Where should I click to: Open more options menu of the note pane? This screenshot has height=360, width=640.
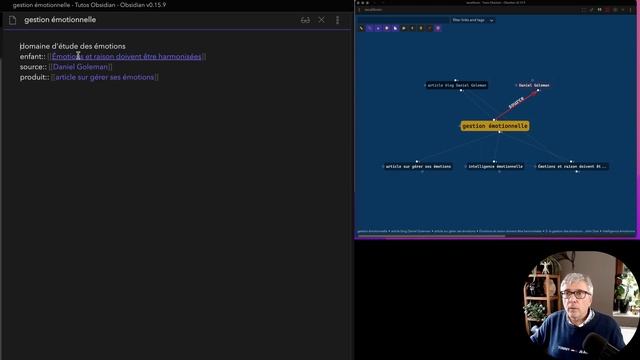point(338,20)
